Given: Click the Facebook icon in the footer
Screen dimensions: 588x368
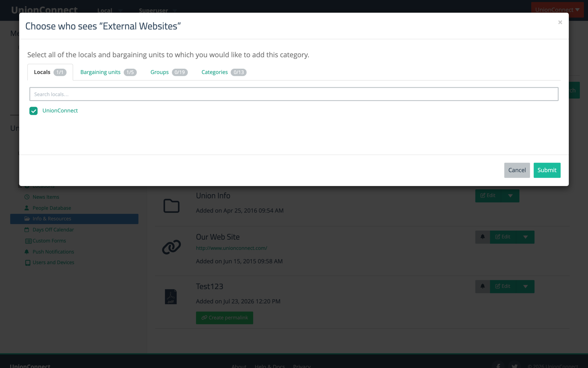Looking at the screenshot, I should tap(498, 365).
